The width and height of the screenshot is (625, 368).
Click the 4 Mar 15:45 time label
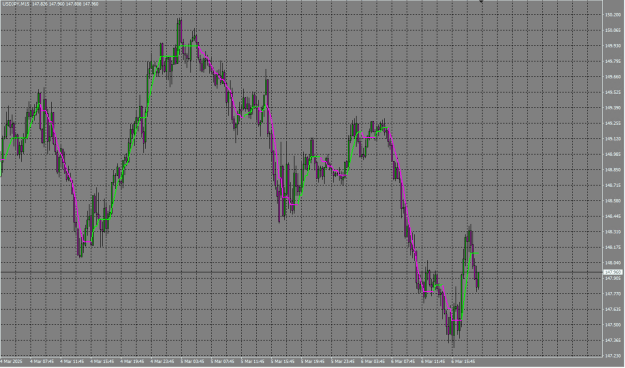pos(102,362)
